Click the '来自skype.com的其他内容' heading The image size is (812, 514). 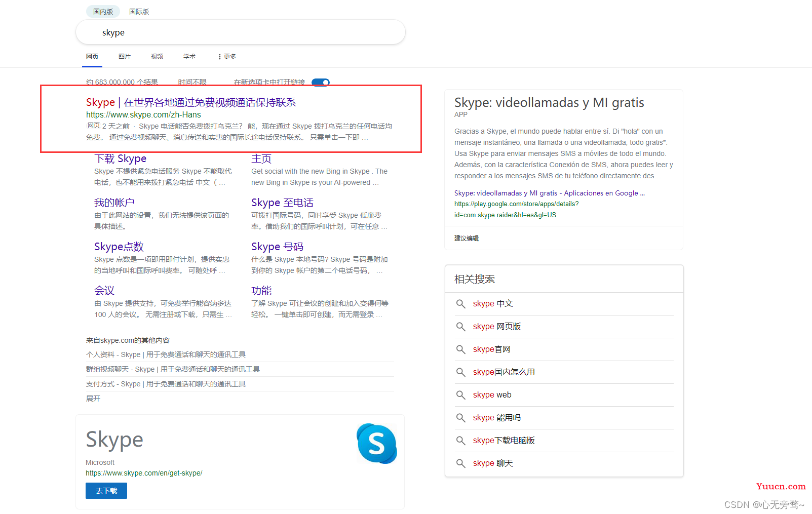coord(128,340)
